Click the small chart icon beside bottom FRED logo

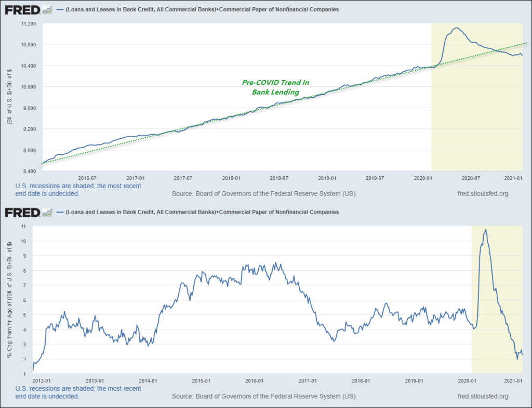click(47, 212)
